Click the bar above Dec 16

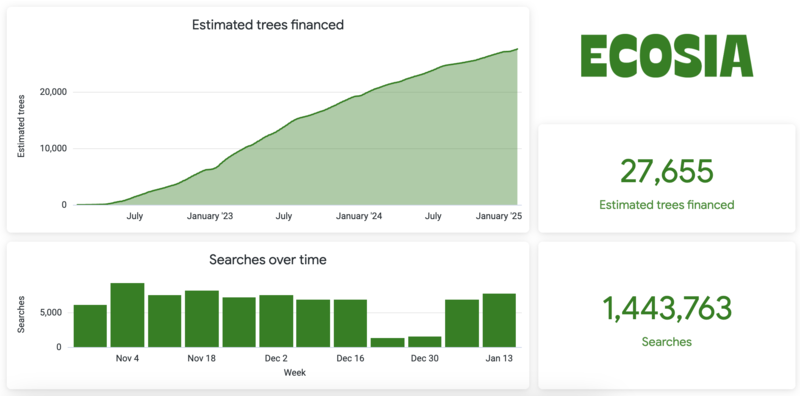coord(351,323)
